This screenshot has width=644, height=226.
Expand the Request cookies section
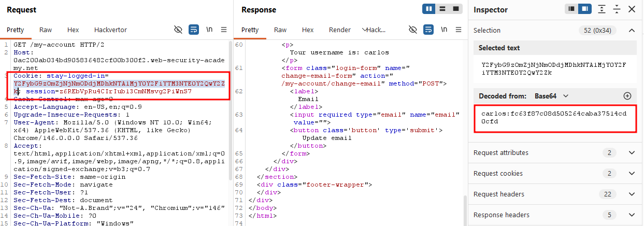tap(556, 173)
